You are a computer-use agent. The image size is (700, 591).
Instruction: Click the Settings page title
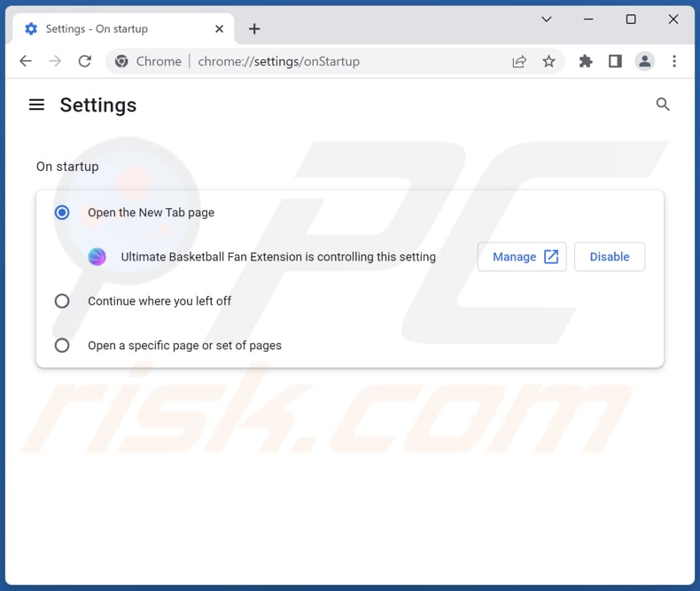tap(98, 105)
